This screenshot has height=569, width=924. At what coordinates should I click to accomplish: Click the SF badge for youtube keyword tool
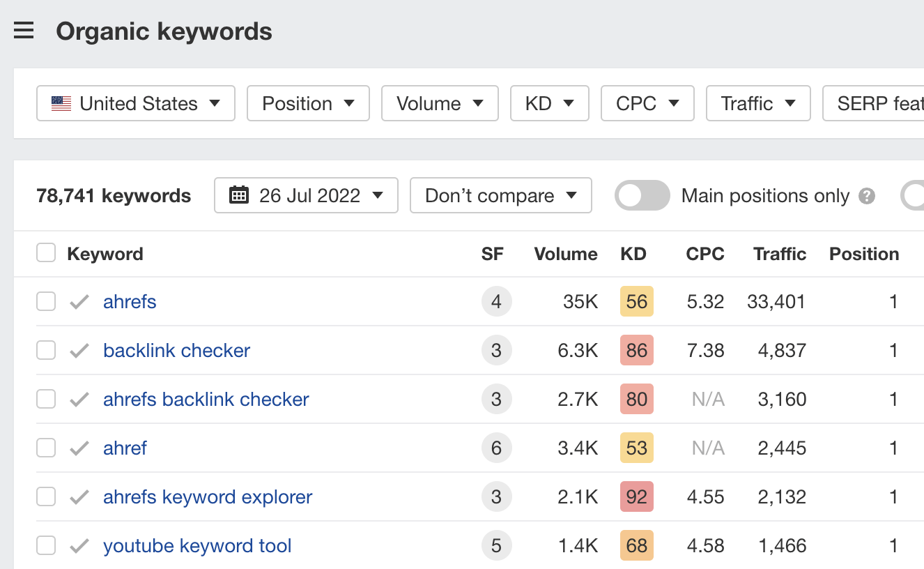tap(496, 545)
